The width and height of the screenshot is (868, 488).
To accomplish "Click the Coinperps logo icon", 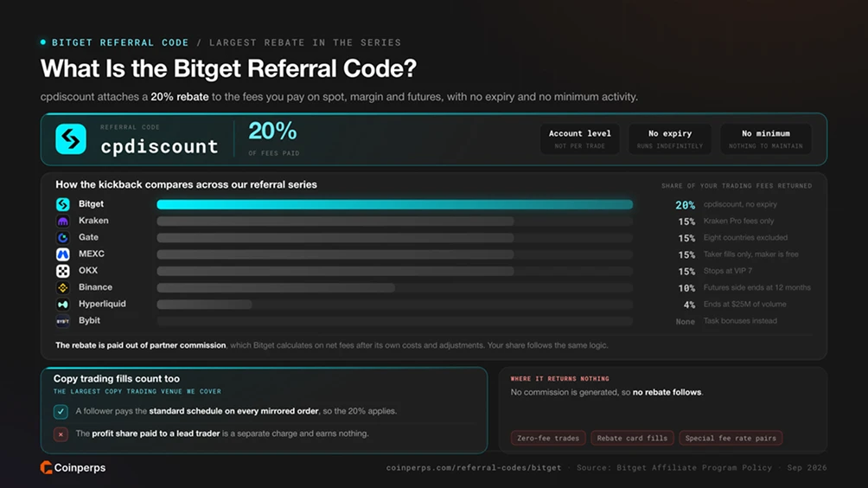I will coord(46,467).
